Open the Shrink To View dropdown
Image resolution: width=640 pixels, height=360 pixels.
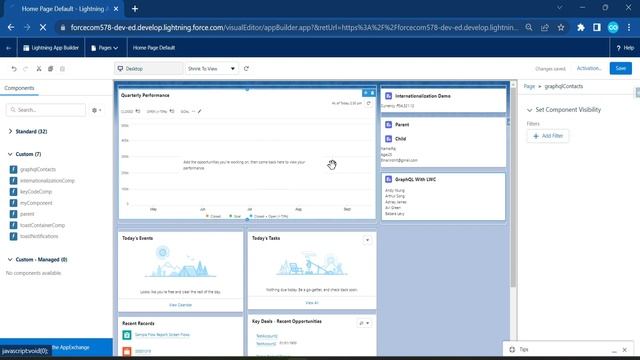[211, 69]
